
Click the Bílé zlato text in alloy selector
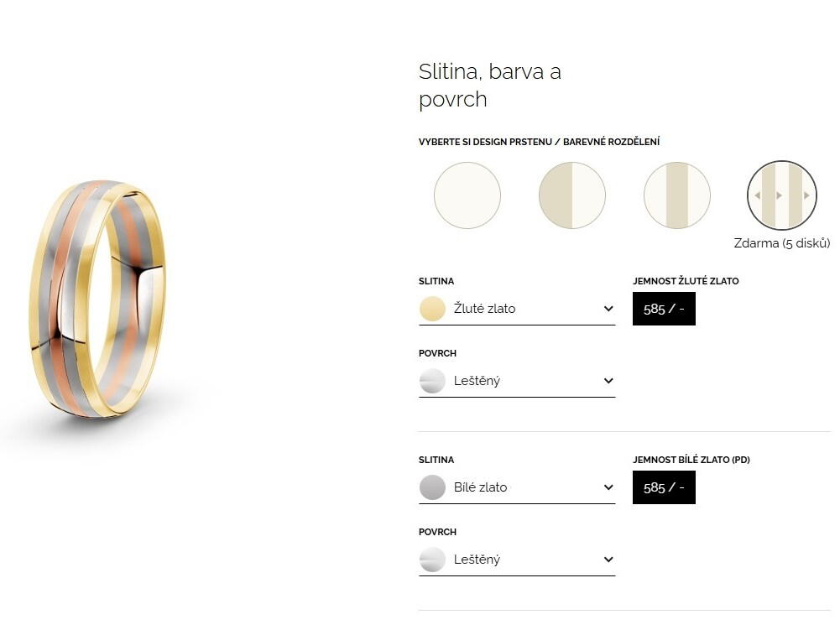(x=480, y=487)
